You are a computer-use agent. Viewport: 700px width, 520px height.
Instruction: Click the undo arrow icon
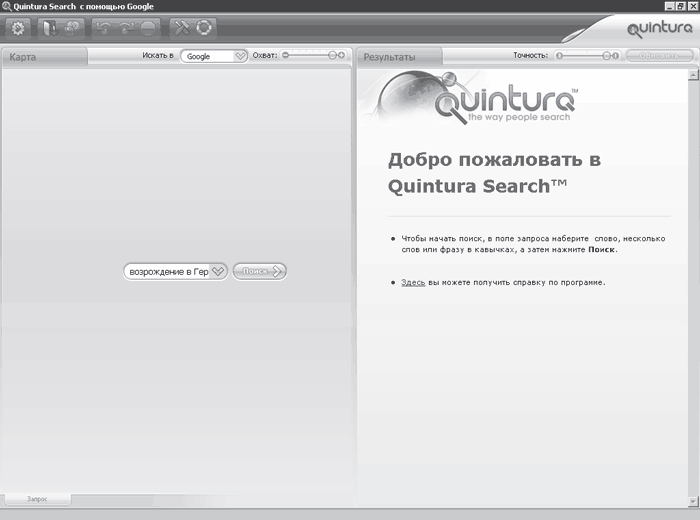click(104, 27)
